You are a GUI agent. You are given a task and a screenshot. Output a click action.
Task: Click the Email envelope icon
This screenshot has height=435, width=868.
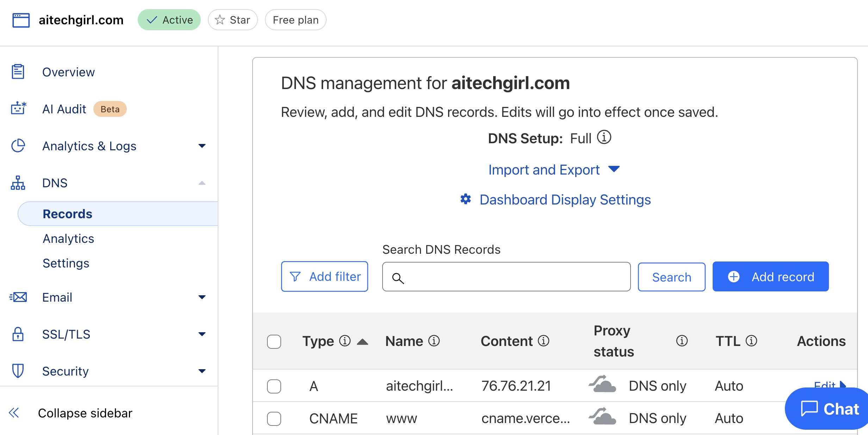[x=18, y=297]
